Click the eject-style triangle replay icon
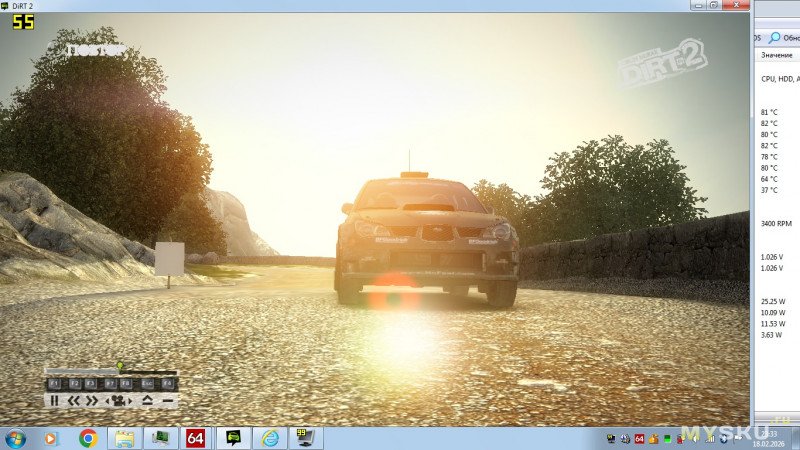800x450 pixels. [147, 400]
